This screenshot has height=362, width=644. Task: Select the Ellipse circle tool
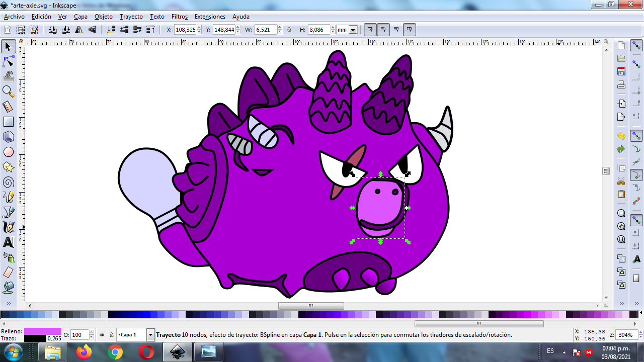pos(8,152)
